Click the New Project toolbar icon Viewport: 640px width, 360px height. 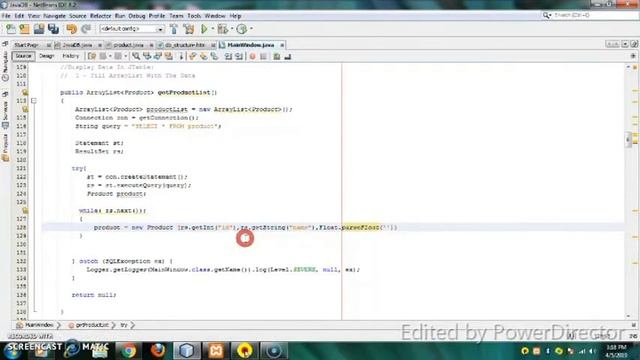[x=25, y=29]
